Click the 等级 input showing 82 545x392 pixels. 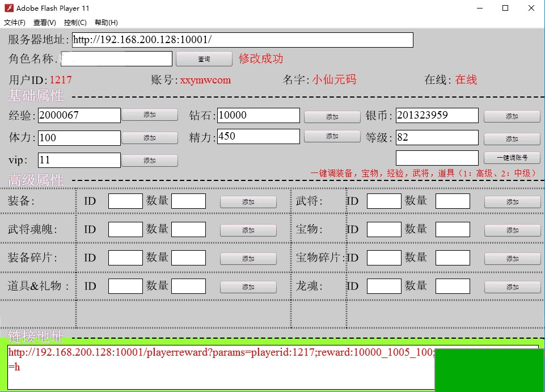437,138
